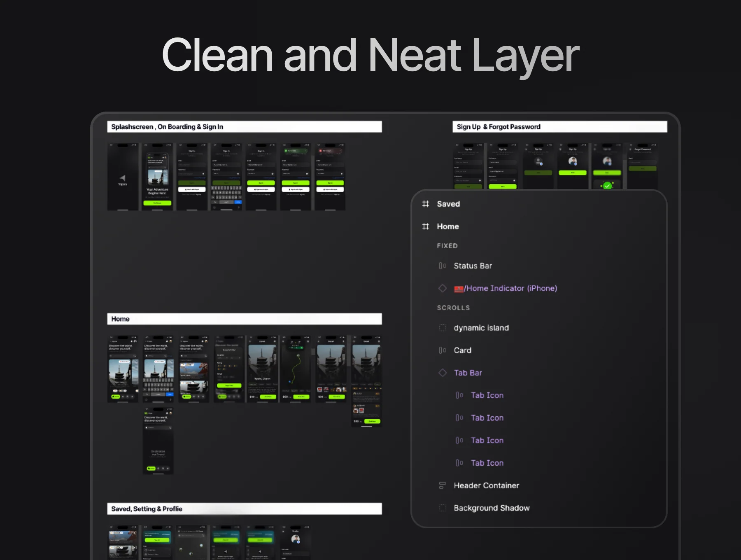Select the Status Bar layer name

473,266
